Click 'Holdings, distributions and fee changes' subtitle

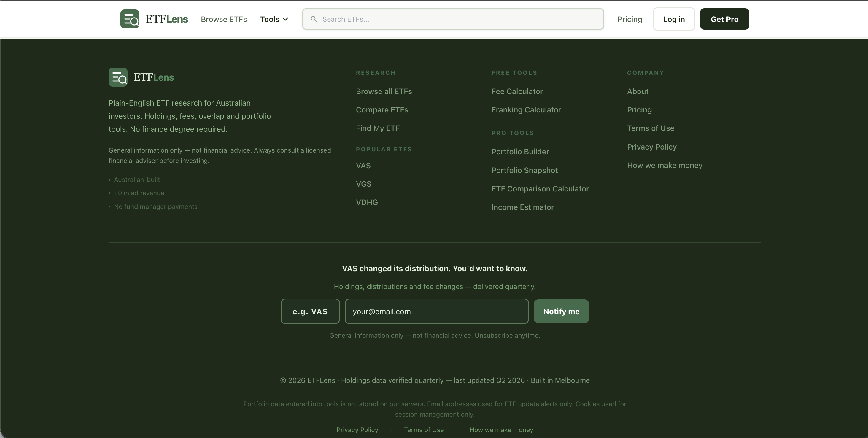(x=435, y=287)
